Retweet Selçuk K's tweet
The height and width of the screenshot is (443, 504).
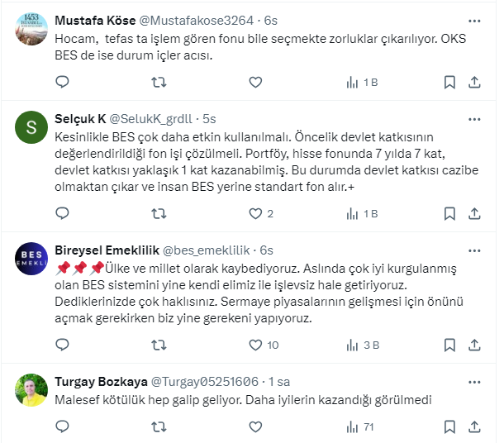[159, 213]
